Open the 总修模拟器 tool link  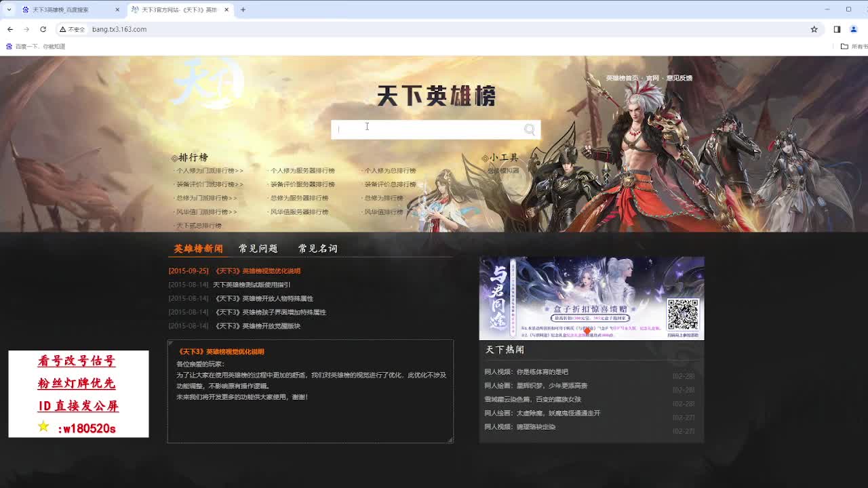pos(503,171)
